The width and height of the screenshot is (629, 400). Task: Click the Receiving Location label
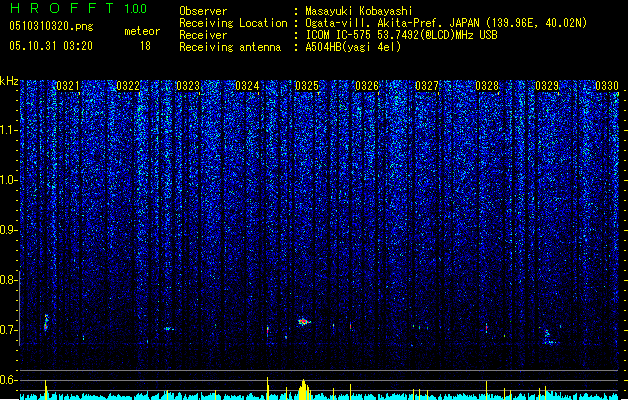tap(233, 23)
